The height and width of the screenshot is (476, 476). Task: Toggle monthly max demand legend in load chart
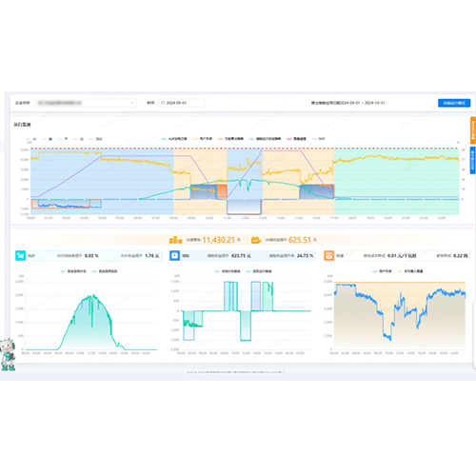410,271
